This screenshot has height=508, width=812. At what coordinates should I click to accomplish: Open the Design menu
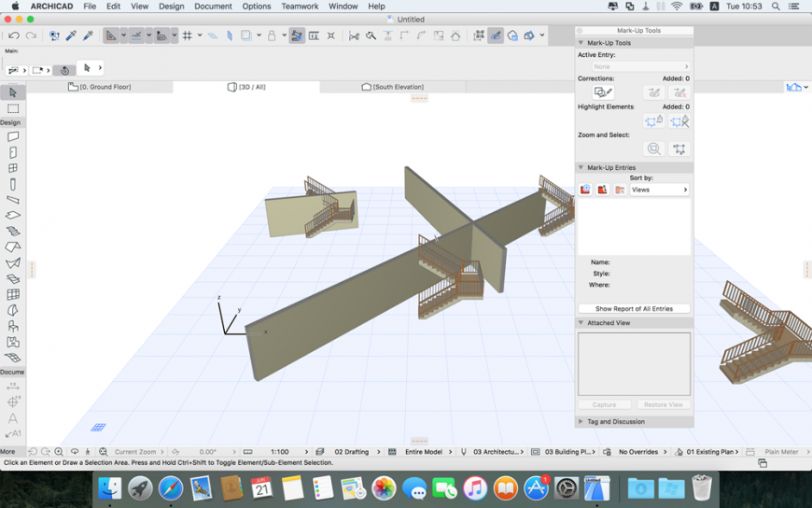coord(172,7)
